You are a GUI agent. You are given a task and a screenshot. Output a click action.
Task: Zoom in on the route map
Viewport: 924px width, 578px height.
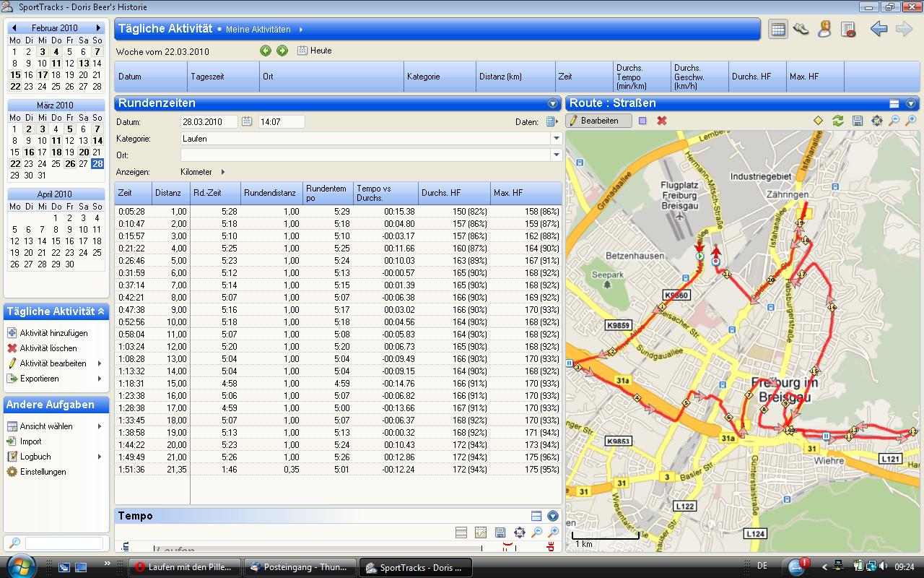(x=911, y=121)
